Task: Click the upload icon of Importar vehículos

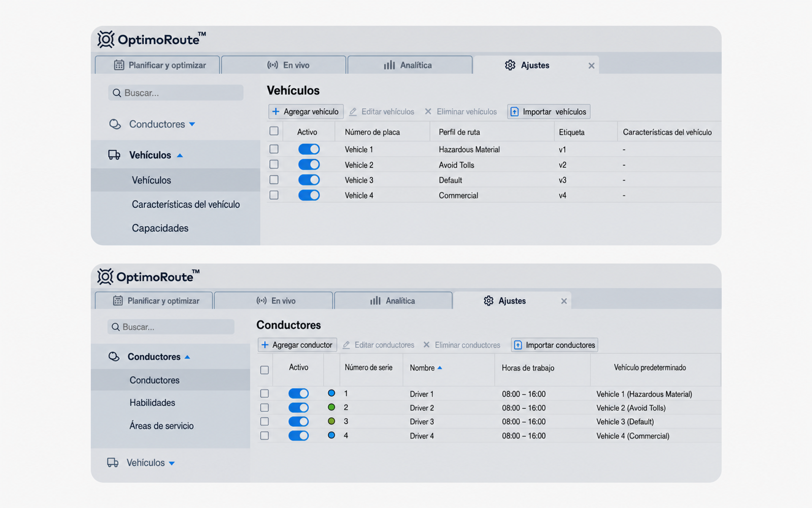Action: [x=514, y=112]
